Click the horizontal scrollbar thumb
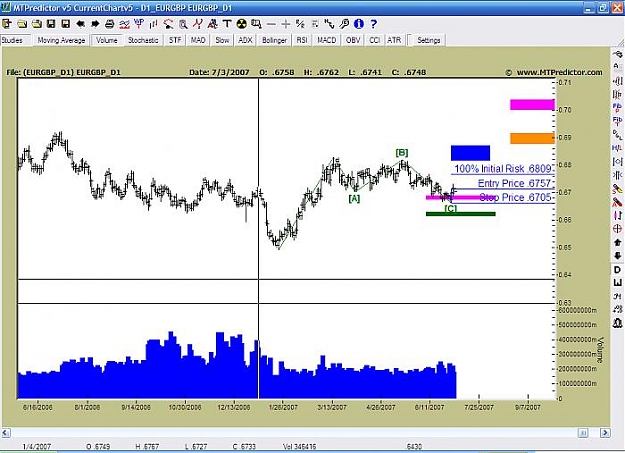This screenshot has height=453, width=625. [583, 433]
